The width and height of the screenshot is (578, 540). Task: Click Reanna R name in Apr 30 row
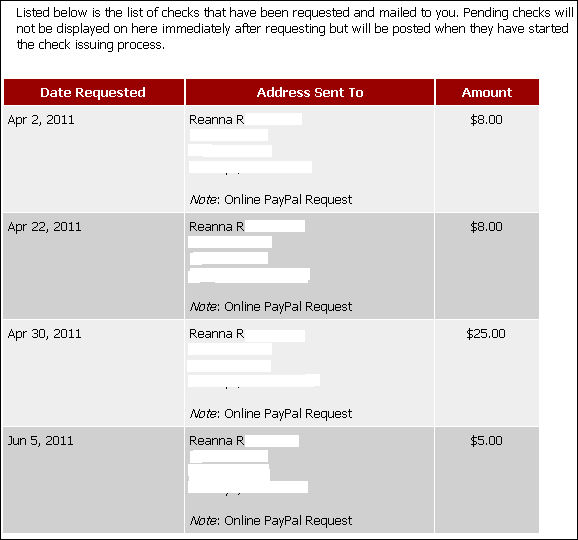216,334
